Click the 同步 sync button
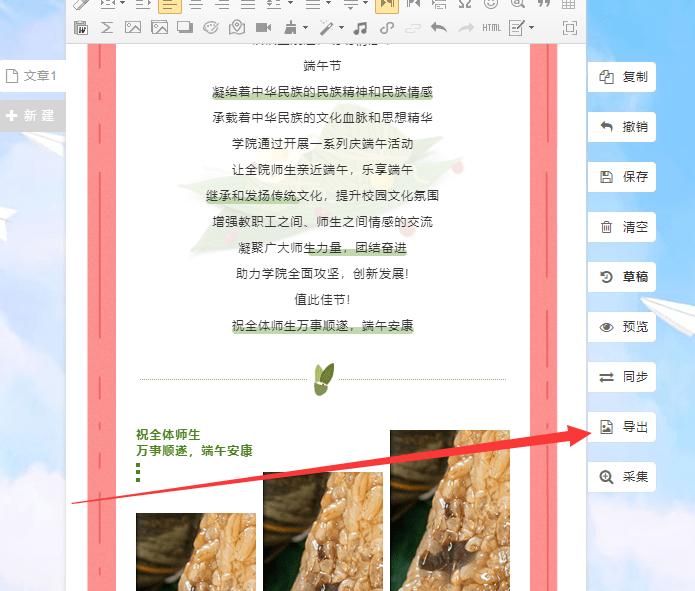Screen dimensions: 695x591 tap(621, 377)
